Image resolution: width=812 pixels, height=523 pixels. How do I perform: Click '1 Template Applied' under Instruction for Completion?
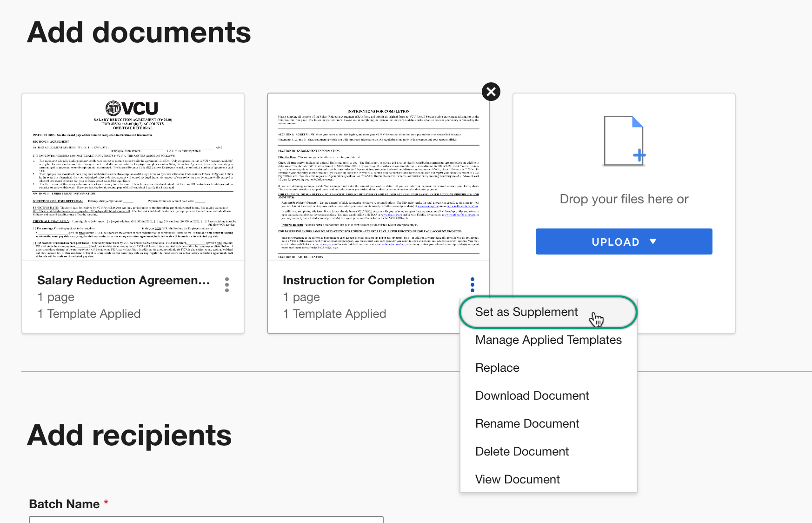(334, 314)
